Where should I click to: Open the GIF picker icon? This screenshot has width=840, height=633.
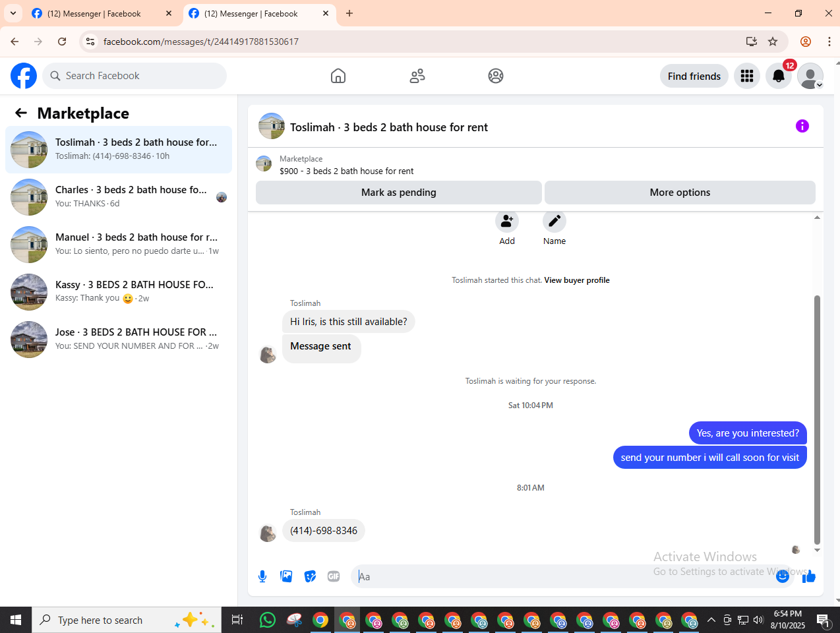tap(334, 576)
